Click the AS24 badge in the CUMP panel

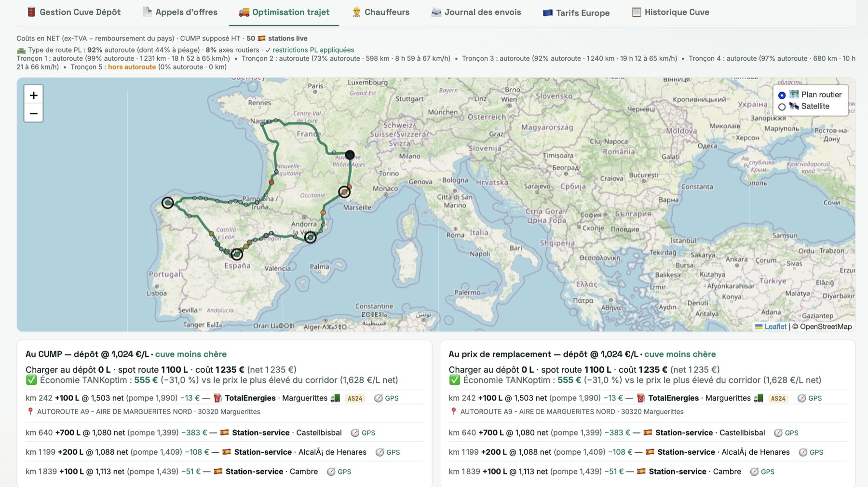coord(355,398)
